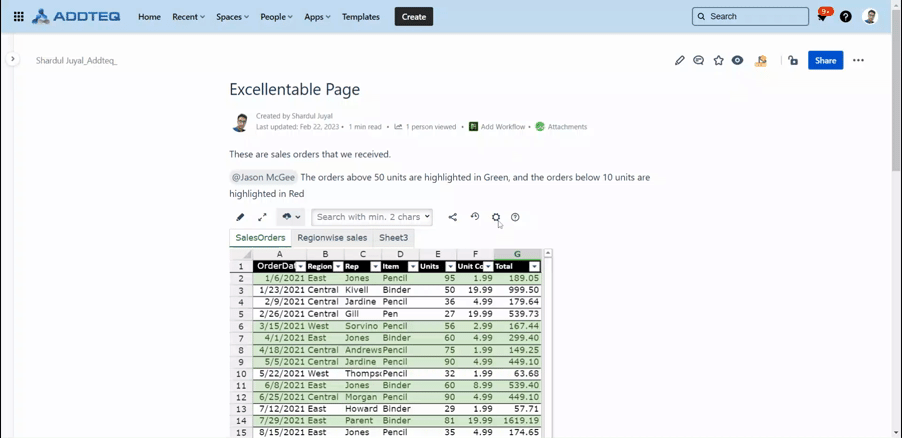The height and width of the screenshot is (438, 902).
Task: Open the Attachments link
Action: coord(567,127)
